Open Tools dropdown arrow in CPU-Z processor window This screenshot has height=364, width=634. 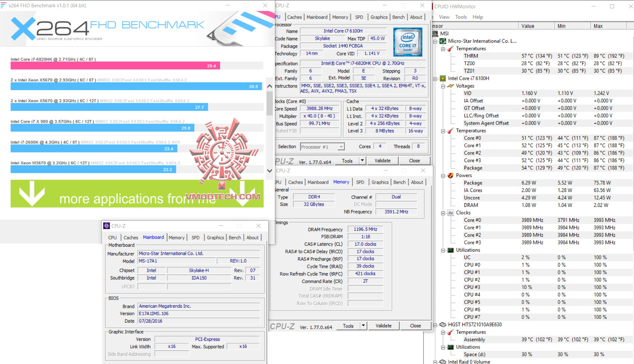pos(362,161)
